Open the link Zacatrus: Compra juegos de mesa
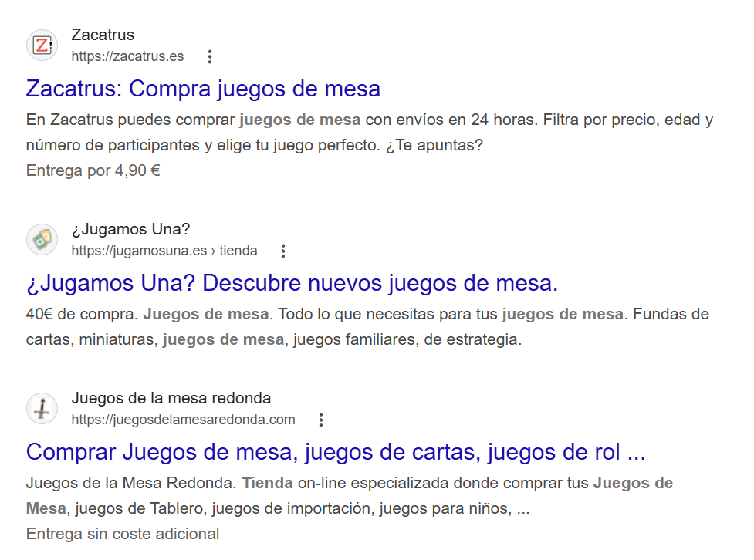The height and width of the screenshot is (560, 754). [203, 89]
